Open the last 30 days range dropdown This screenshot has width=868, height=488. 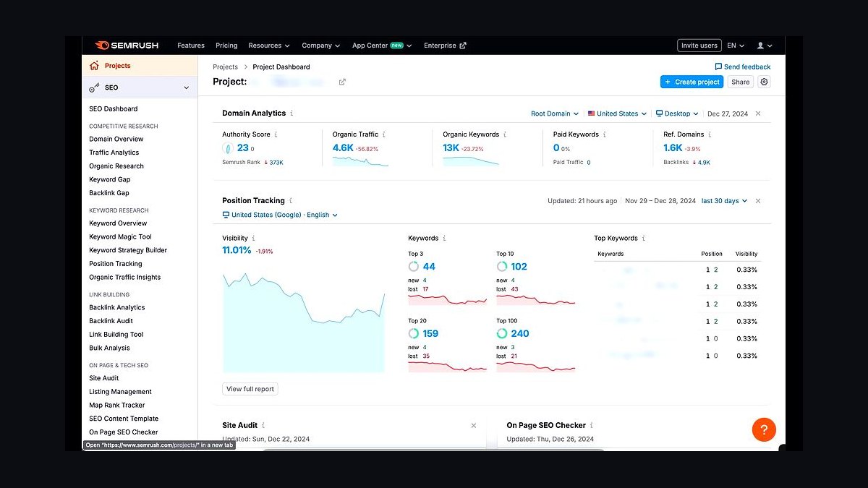724,201
